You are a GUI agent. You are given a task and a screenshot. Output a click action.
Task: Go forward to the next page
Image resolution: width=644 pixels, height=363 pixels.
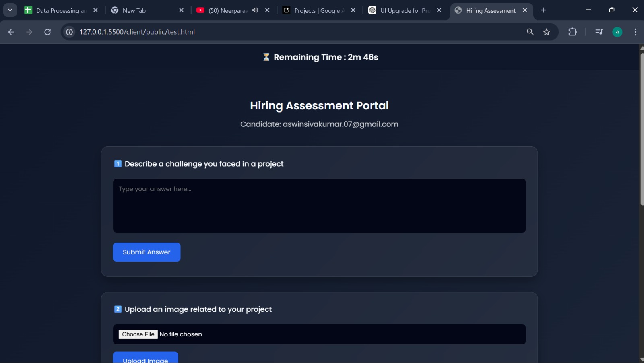click(x=29, y=32)
